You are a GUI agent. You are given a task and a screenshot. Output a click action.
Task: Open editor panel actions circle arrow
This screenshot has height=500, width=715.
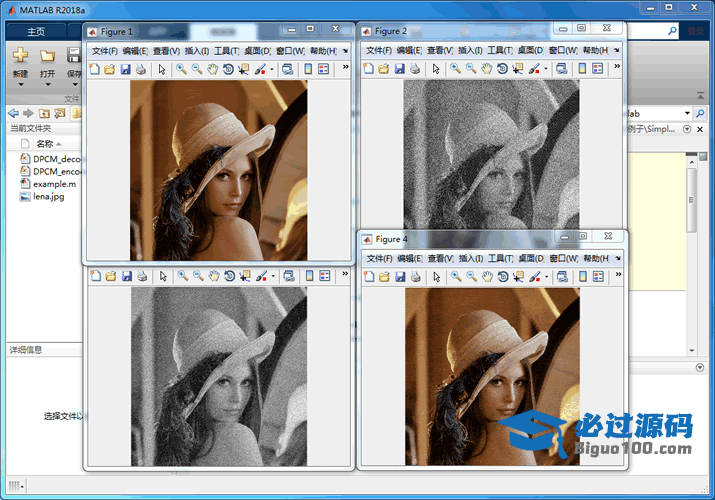(x=687, y=129)
